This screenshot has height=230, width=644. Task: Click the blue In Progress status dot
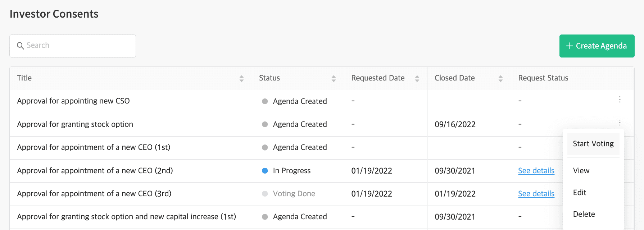(265, 171)
